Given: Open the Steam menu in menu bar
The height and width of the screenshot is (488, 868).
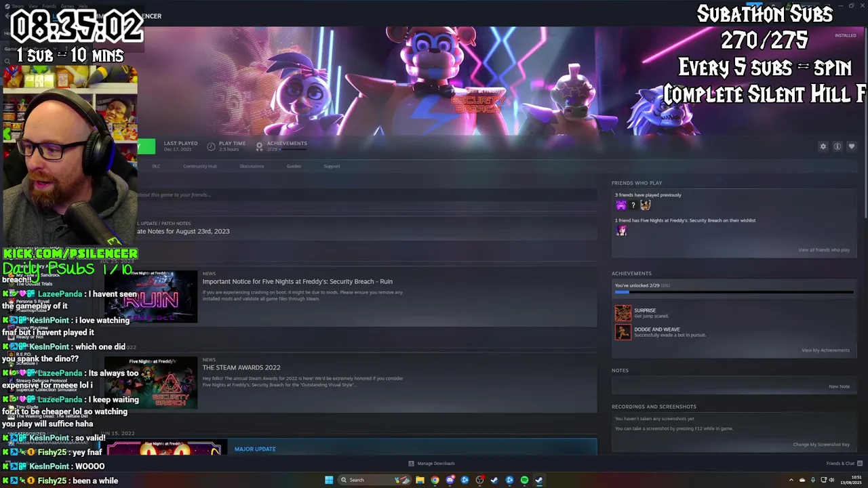Looking at the screenshot, I should pyautogui.click(x=18, y=6).
